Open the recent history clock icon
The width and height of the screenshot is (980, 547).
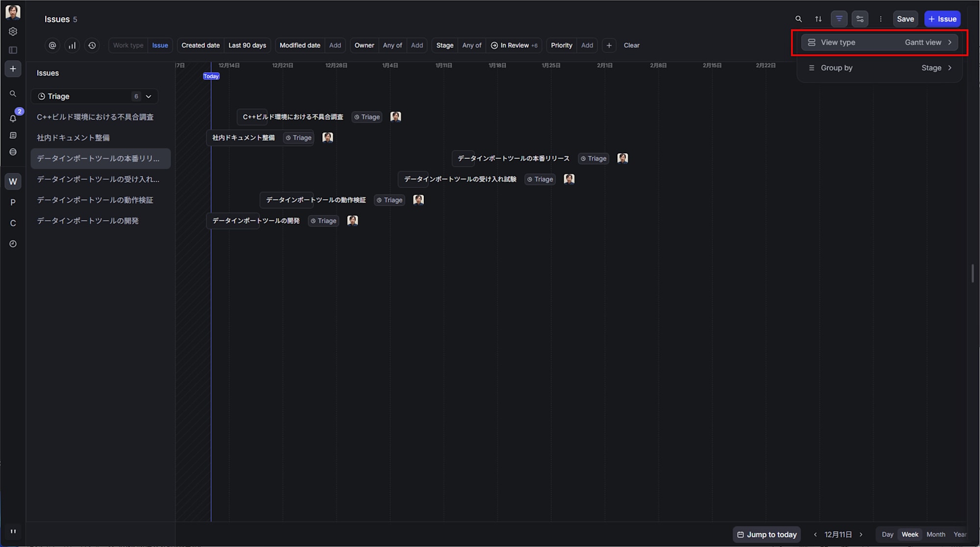92,45
